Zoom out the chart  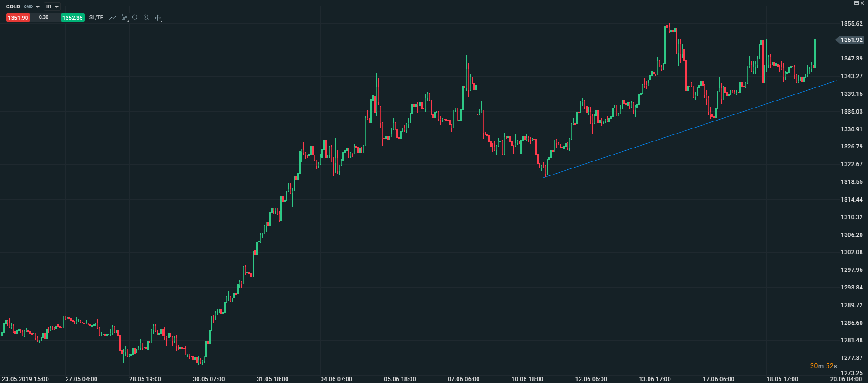pyautogui.click(x=135, y=18)
